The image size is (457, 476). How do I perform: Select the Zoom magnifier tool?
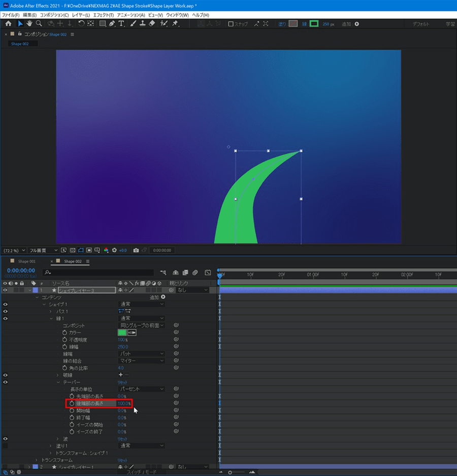(39, 24)
